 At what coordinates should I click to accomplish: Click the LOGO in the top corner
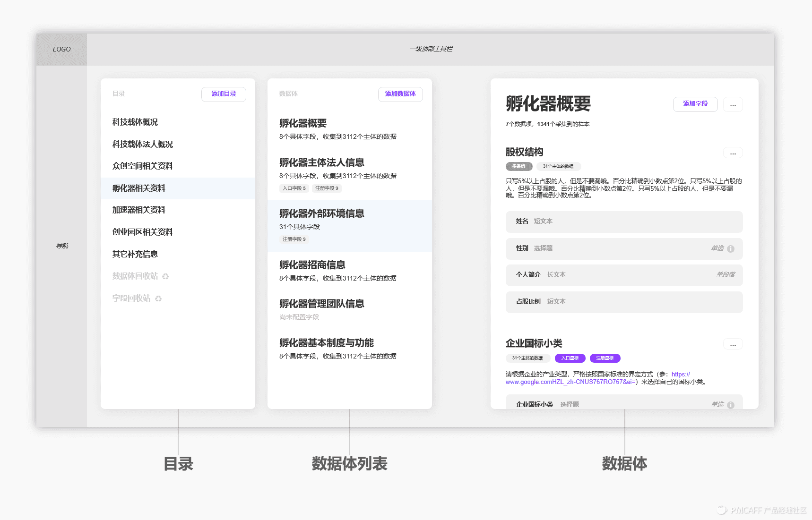(62, 49)
